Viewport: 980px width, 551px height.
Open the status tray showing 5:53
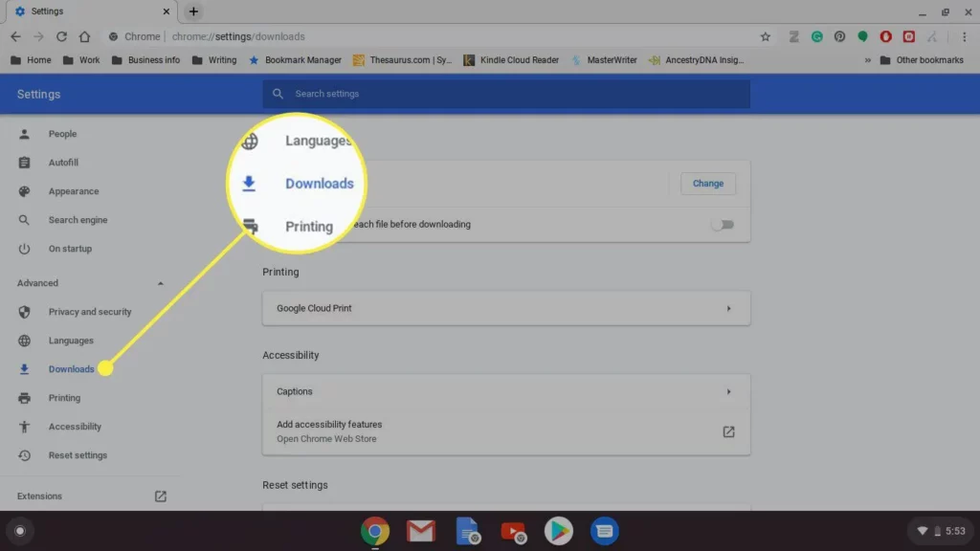(941, 531)
